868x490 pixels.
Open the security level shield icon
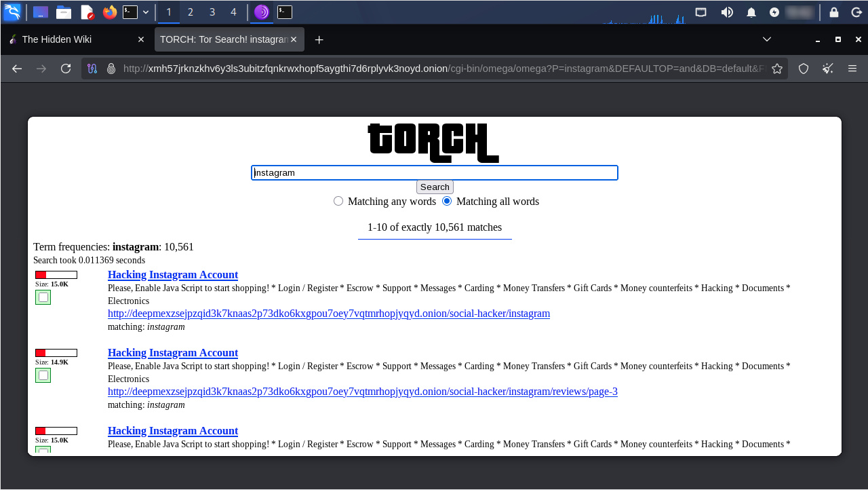pos(804,69)
